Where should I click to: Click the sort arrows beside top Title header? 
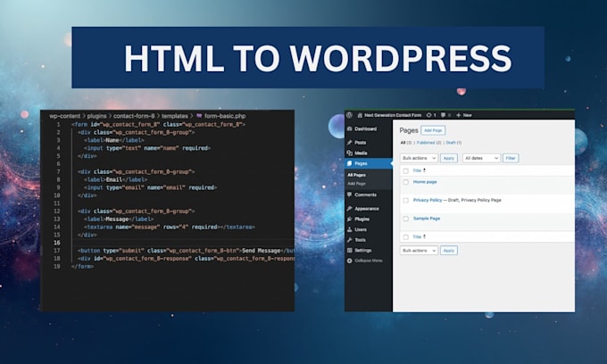[x=425, y=170]
